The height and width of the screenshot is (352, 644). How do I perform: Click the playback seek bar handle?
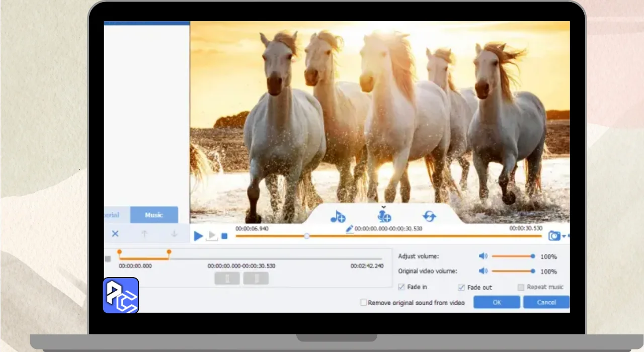coord(306,236)
